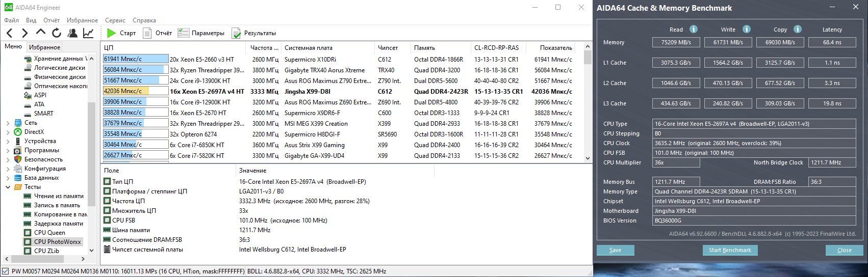Viewport: 868px width, 277px height.
Task: Collapse the Тесты tree node
Action: point(8,187)
